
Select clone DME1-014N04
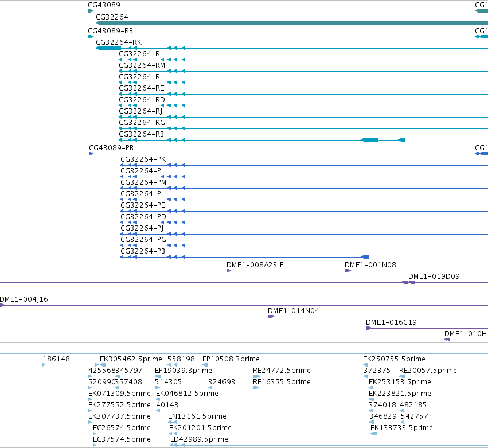294,311
